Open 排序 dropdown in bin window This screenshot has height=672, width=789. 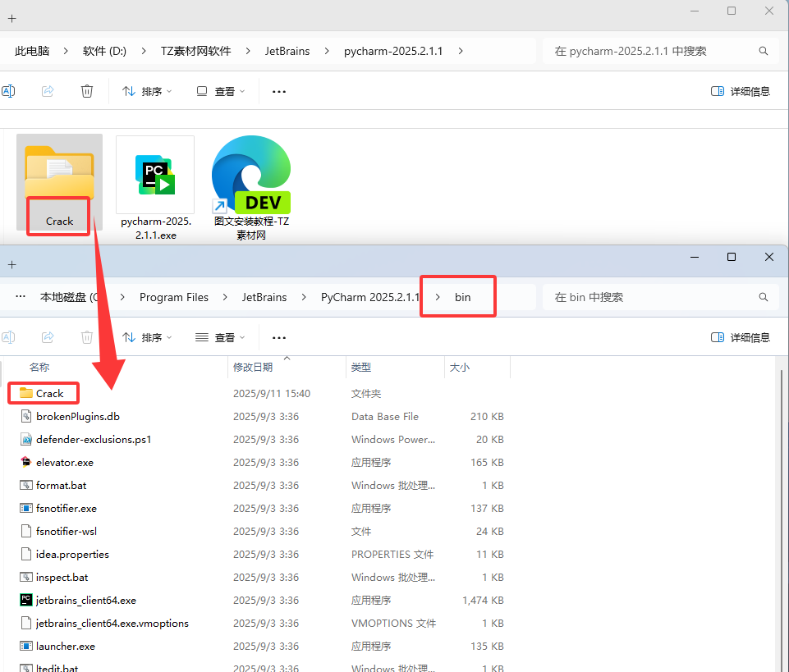click(147, 337)
